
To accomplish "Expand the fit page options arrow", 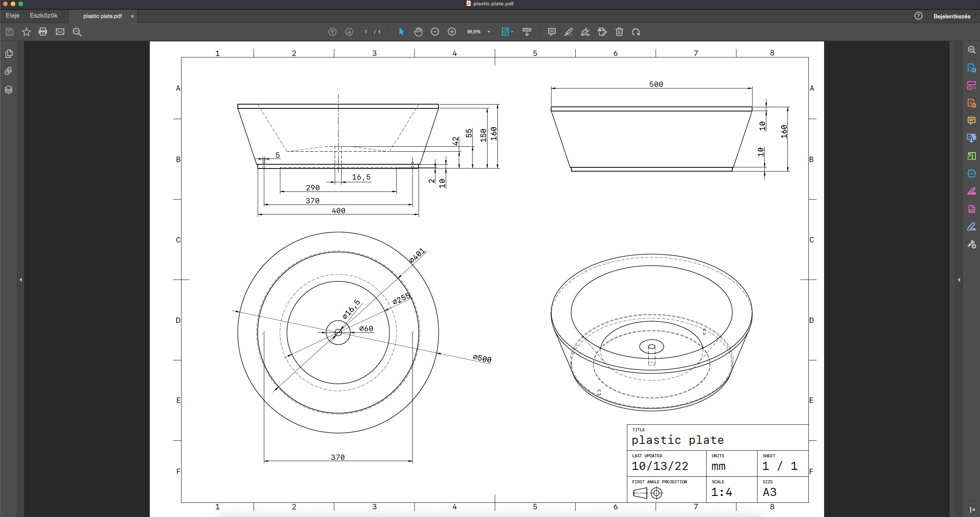I will [x=512, y=32].
